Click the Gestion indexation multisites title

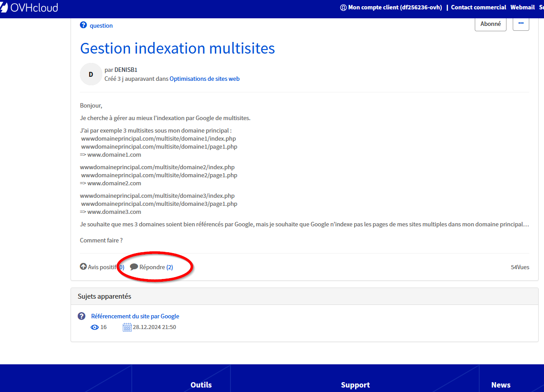click(177, 48)
